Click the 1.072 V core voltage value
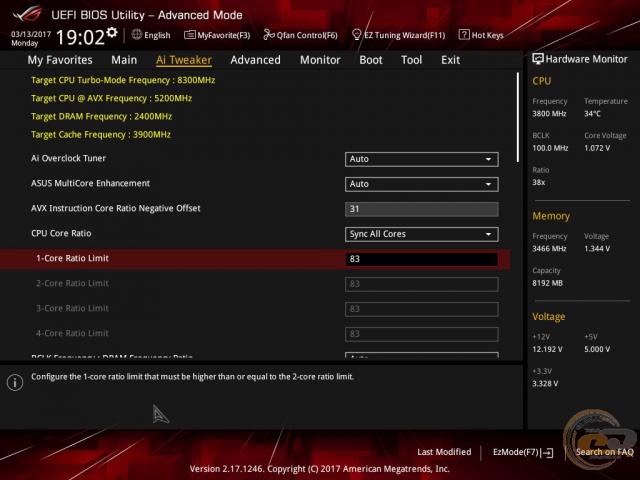This screenshot has height=480, width=640. 597,148
